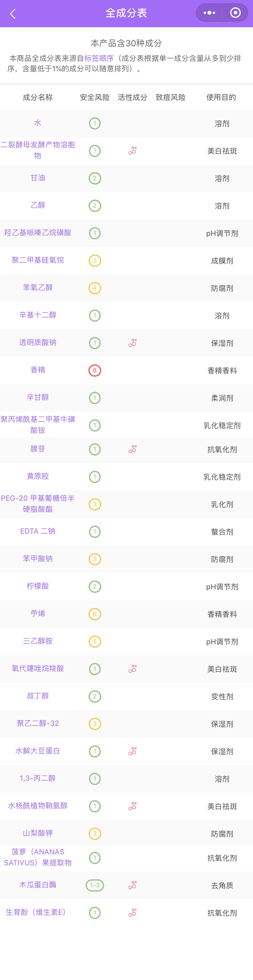
Task: Tap the active ingredient molecule icon beside 透明质酸钠
Action: 133,343
